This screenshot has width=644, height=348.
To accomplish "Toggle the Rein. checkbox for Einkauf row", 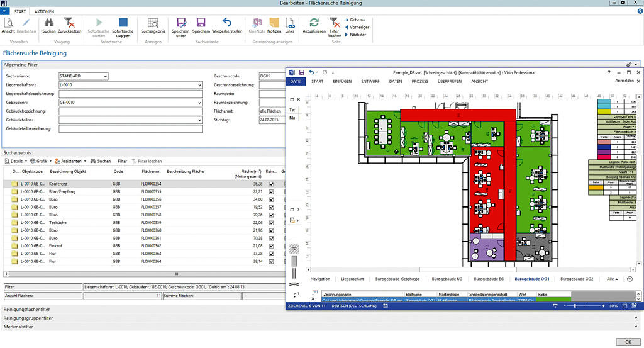I will click(271, 245).
